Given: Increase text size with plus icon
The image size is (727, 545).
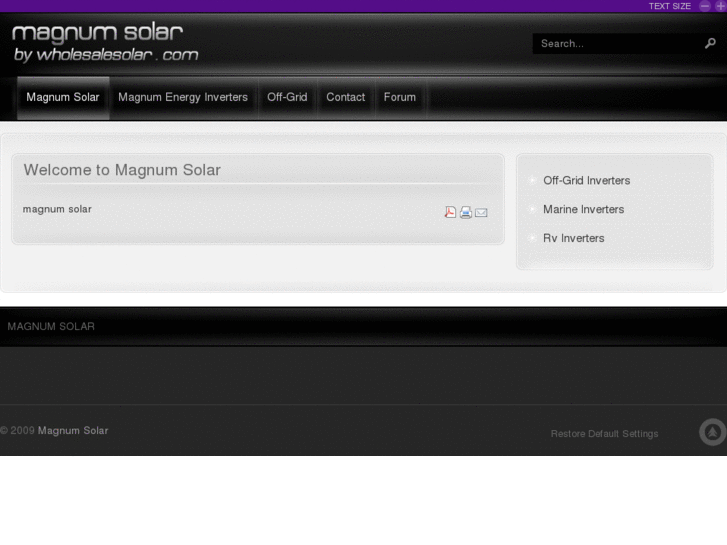Looking at the screenshot, I should tap(720, 6).
